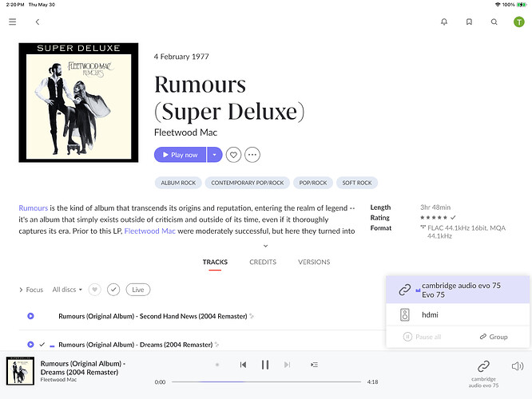Open the play queue icon

point(314,365)
